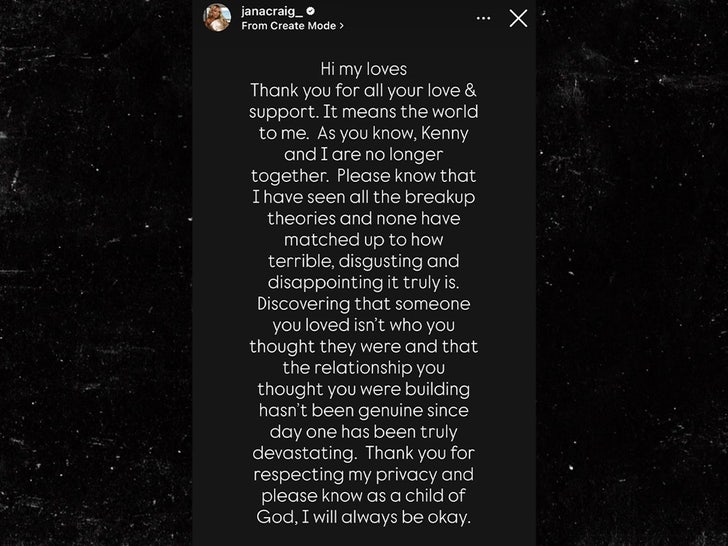Click the verified badge beside janacraig_
The height and width of the screenshot is (546, 728).
(310, 11)
